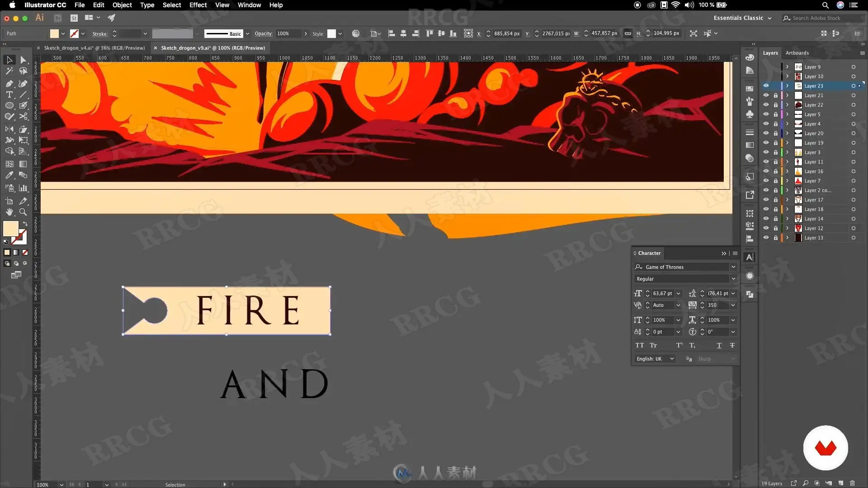Click the fill color swatch in toolbar
Screen dimensions: 868x488
pyautogui.click(x=10, y=229)
